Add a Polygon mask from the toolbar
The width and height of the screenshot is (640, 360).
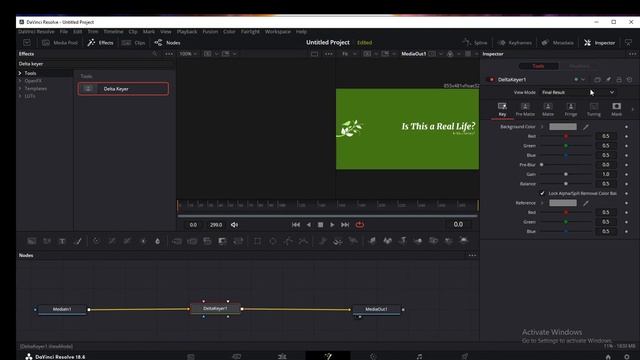[288, 241]
